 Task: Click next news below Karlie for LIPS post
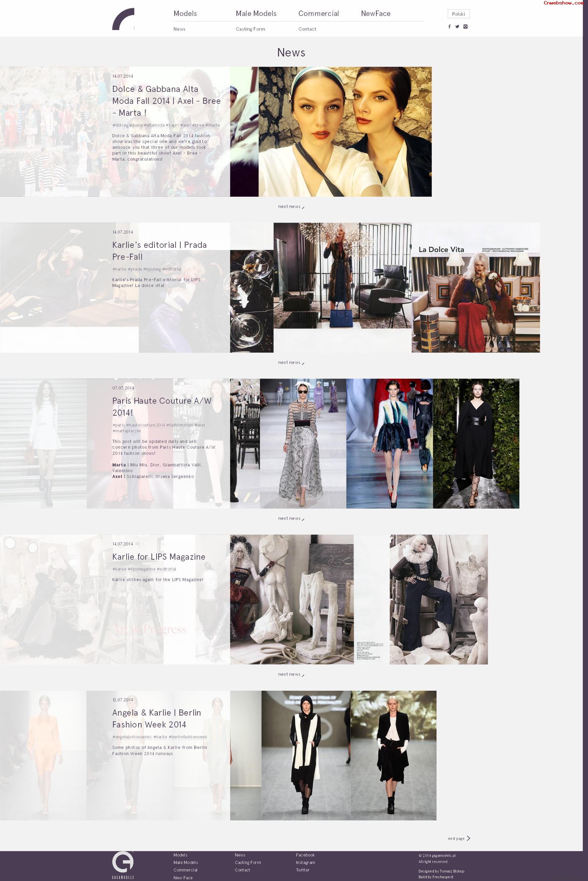tap(291, 674)
